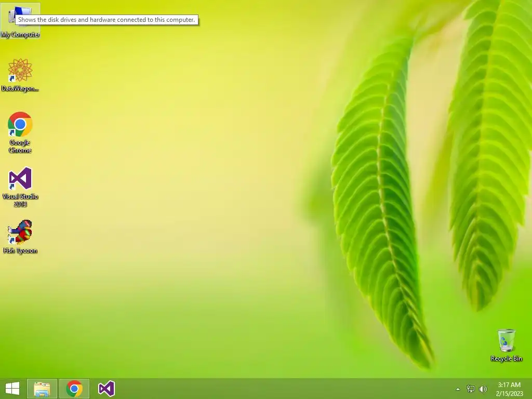Select the My Computer desktop icon
532x399 pixels.
tap(20, 20)
